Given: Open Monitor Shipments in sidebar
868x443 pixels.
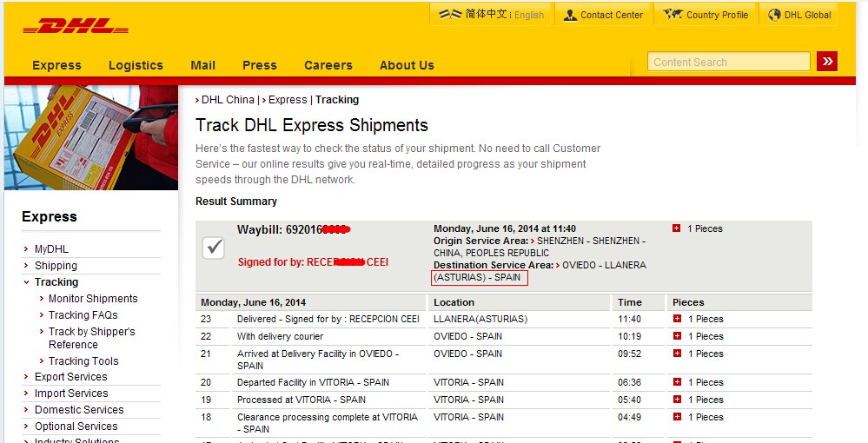Looking at the screenshot, I should [x=93, y=299].
